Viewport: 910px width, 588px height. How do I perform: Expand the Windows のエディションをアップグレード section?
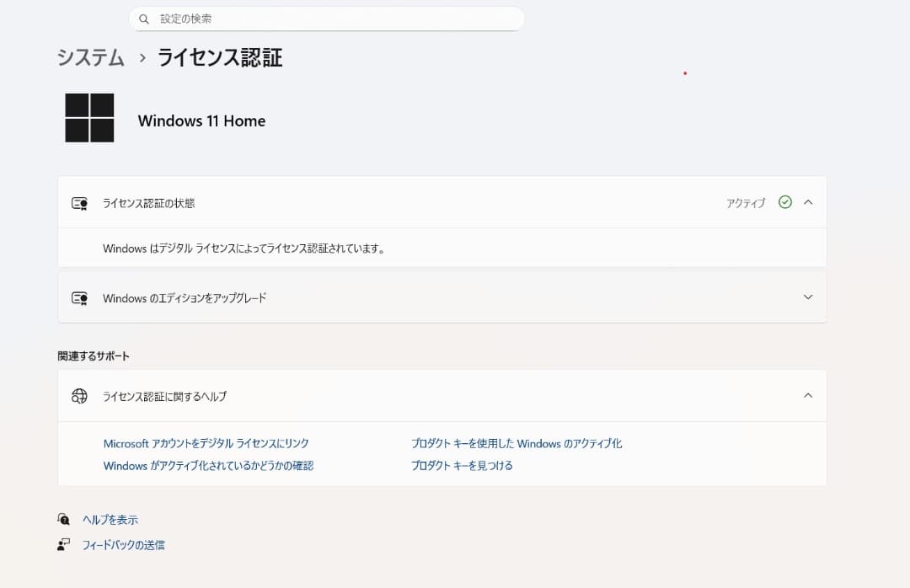807,297
